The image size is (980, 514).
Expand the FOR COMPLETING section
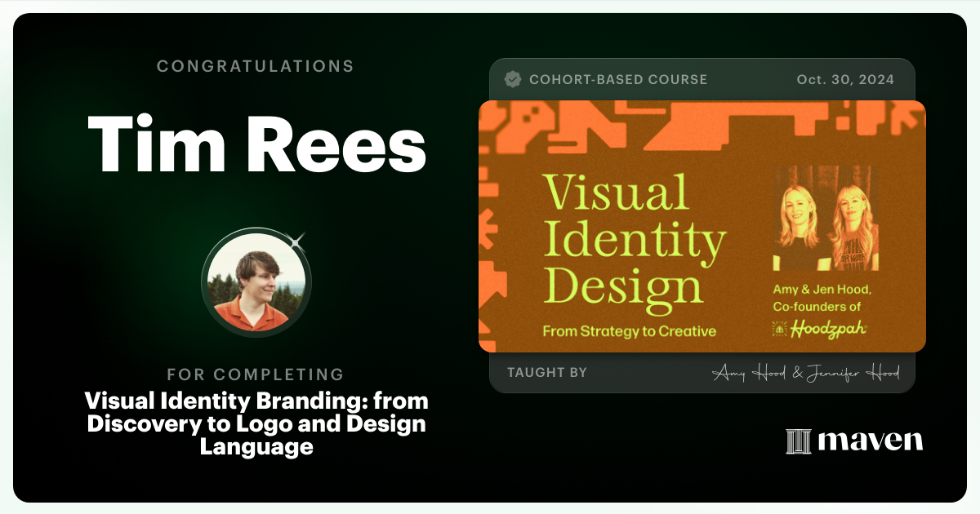[x=256, y=374]
